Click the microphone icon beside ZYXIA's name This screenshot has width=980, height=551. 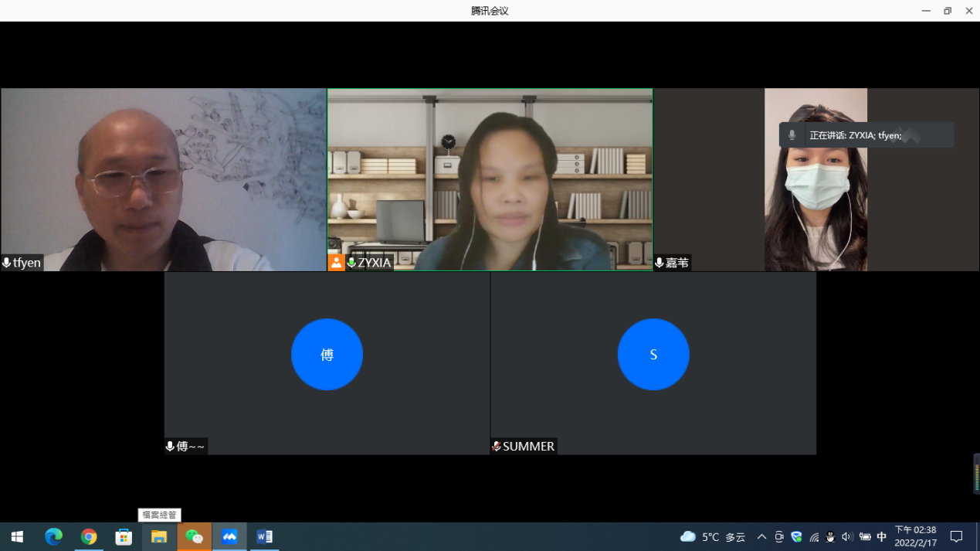tap(352, 263)
